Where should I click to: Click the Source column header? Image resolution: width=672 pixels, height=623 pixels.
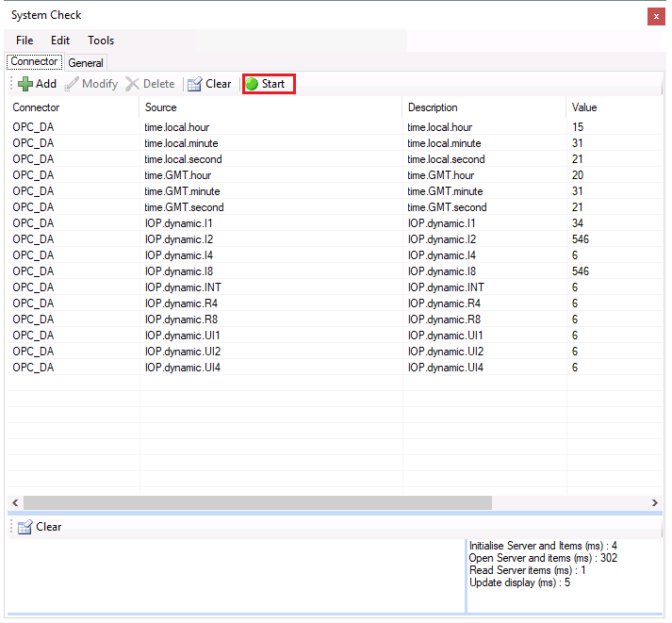(x=270, y=107)
